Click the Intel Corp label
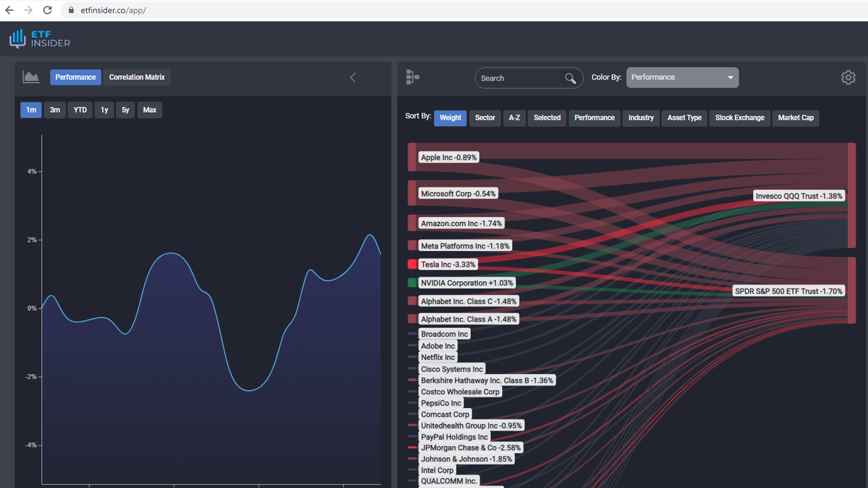The image size is (868, 488). pos(437,471)
